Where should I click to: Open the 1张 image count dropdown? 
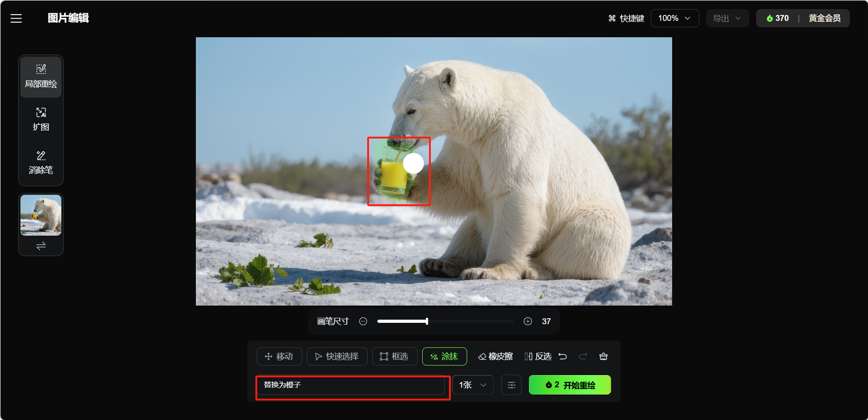pyautogui.click(x=473, y=385)
